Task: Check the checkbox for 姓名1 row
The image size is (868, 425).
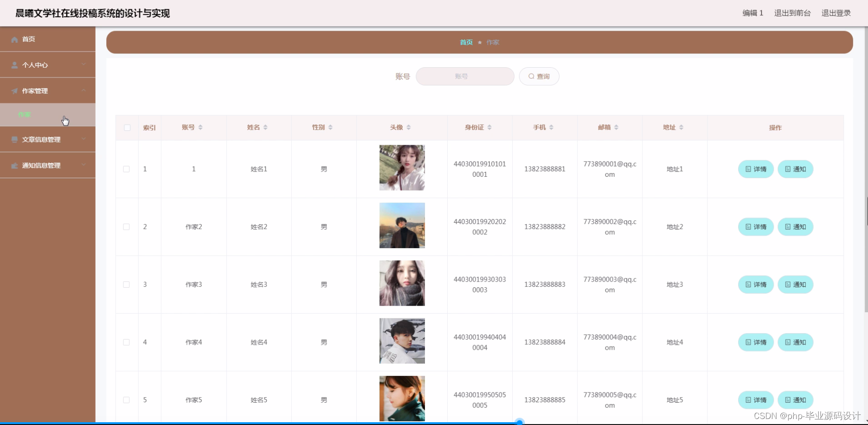Action: click(x=126, y=169)
